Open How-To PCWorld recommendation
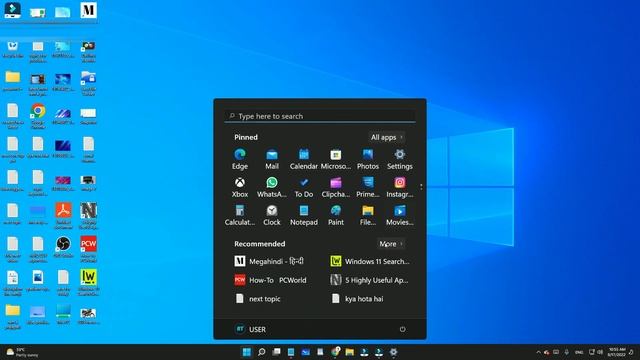640x360 pixels. (x=271, y=280)
